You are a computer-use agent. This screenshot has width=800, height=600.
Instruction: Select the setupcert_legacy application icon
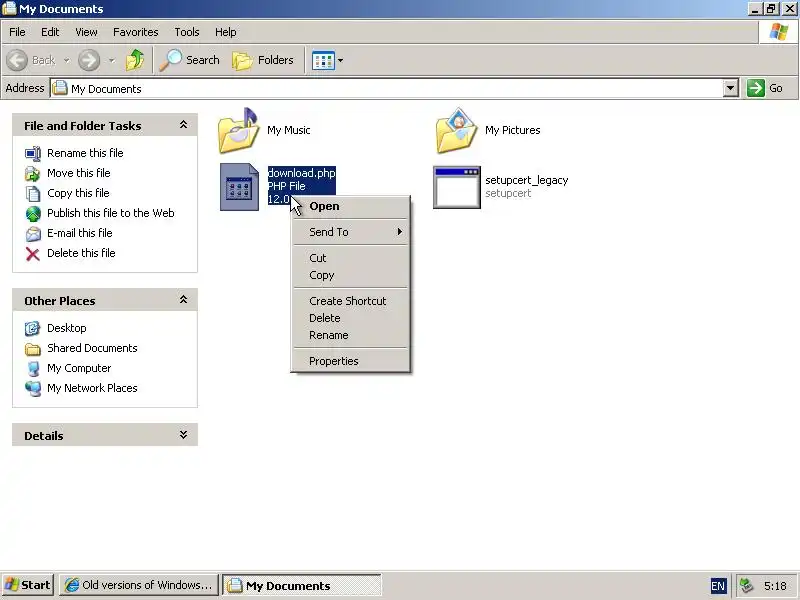[457, 187]
